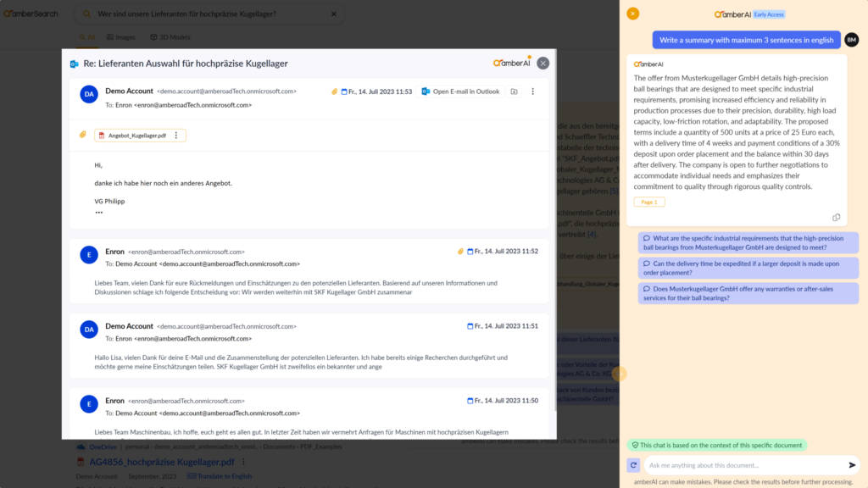Close the amberAI chat panel

(632, 14)
